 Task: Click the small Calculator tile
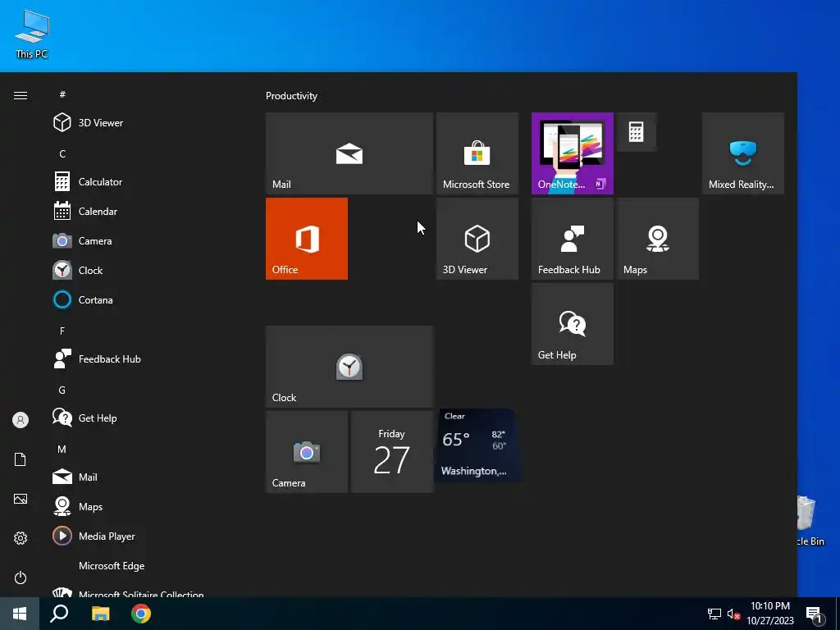click(x=636, y=132)
